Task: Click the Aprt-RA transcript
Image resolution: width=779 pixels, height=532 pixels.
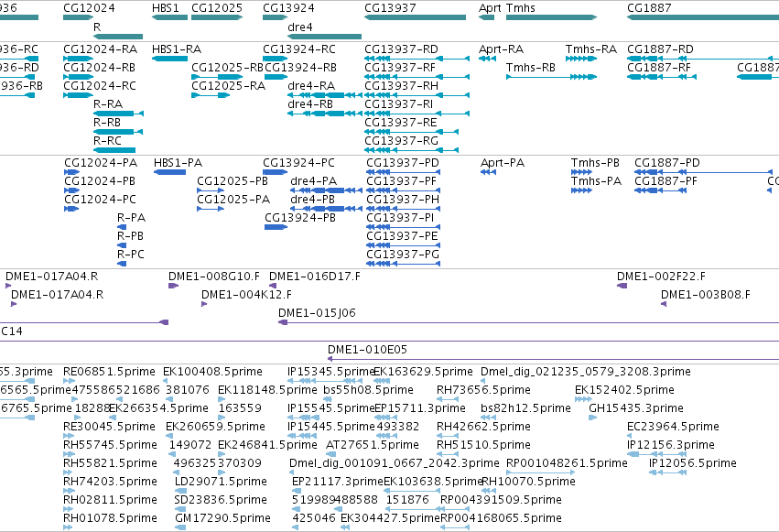Action: pyautogui.click(x=487, y=59)
